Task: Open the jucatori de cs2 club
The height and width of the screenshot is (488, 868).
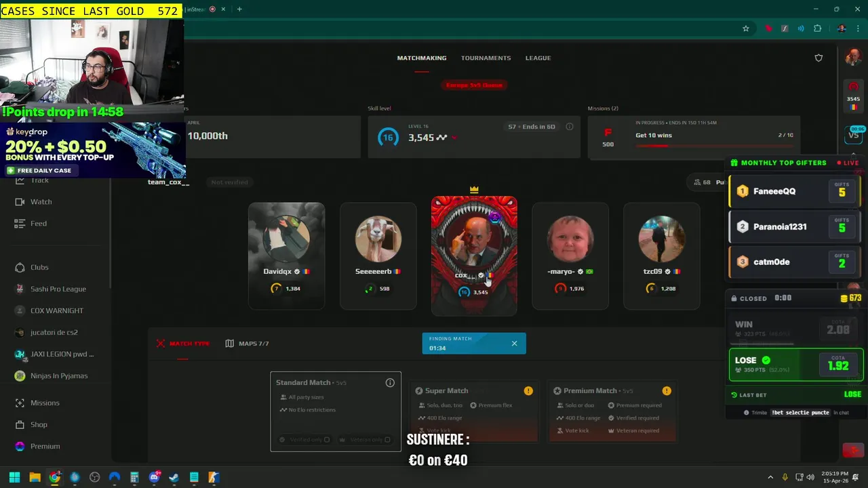Action: tap(54, 332)
